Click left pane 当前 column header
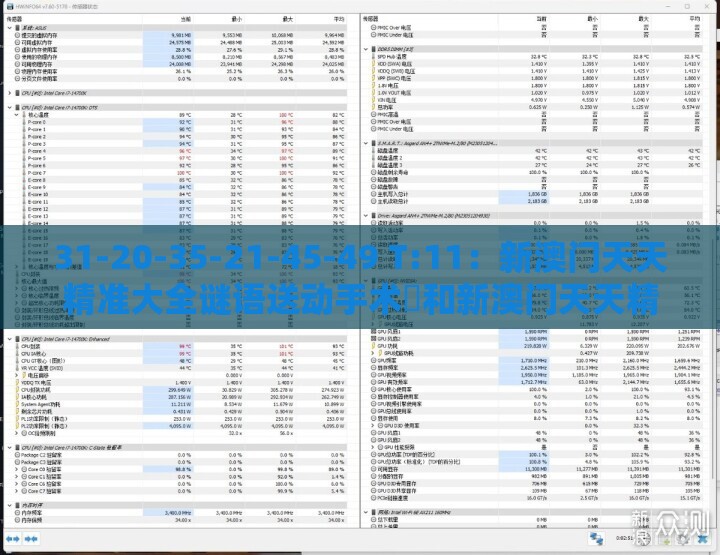Screen dimensions: 720x555 point(185,19)
